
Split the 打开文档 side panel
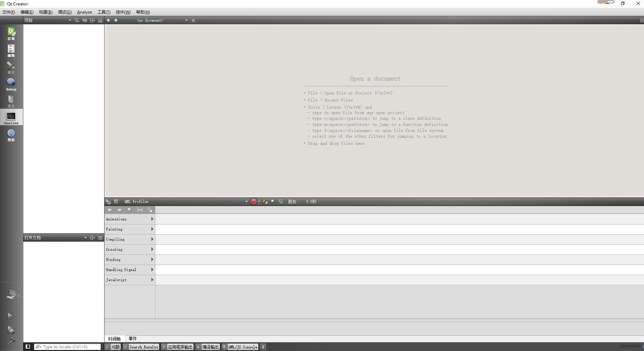[x=92, y=238]
